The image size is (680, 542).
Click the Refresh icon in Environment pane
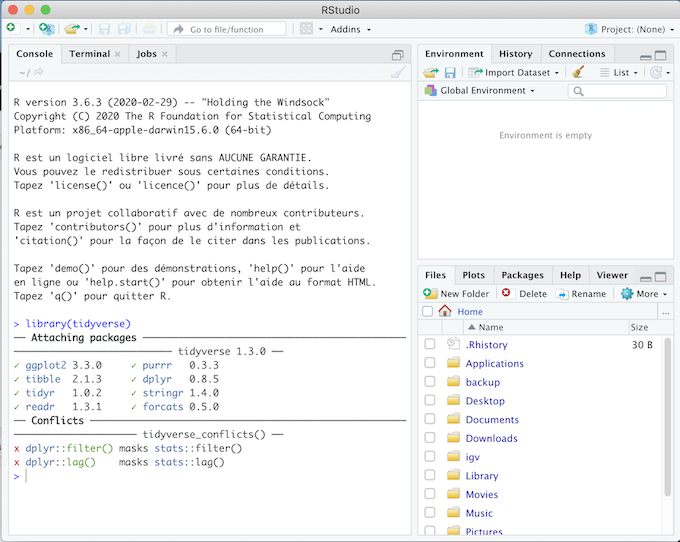[656, 72]
